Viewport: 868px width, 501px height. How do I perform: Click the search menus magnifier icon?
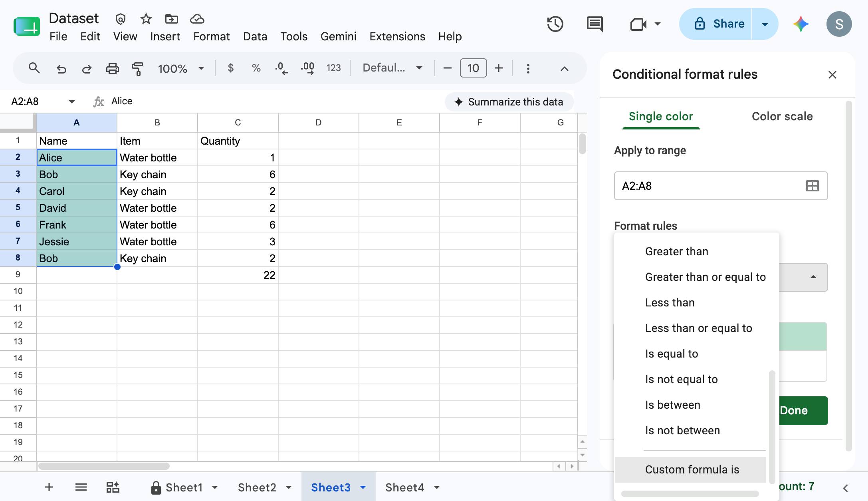click(34, 68)
